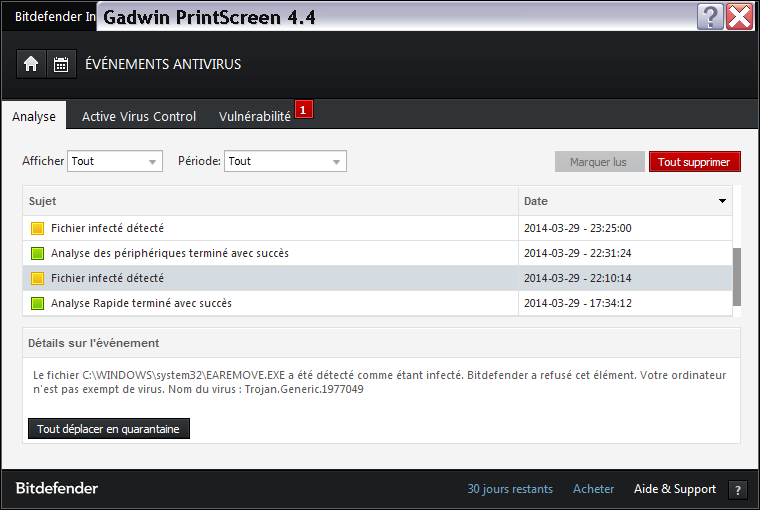Open the help question mark in footer

click(738, 490)
